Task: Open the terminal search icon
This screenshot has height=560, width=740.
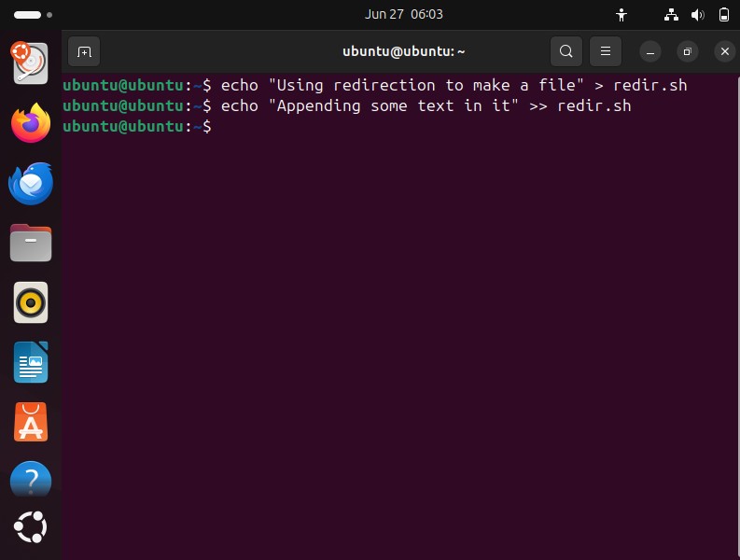Action: (x=565, y=51)
